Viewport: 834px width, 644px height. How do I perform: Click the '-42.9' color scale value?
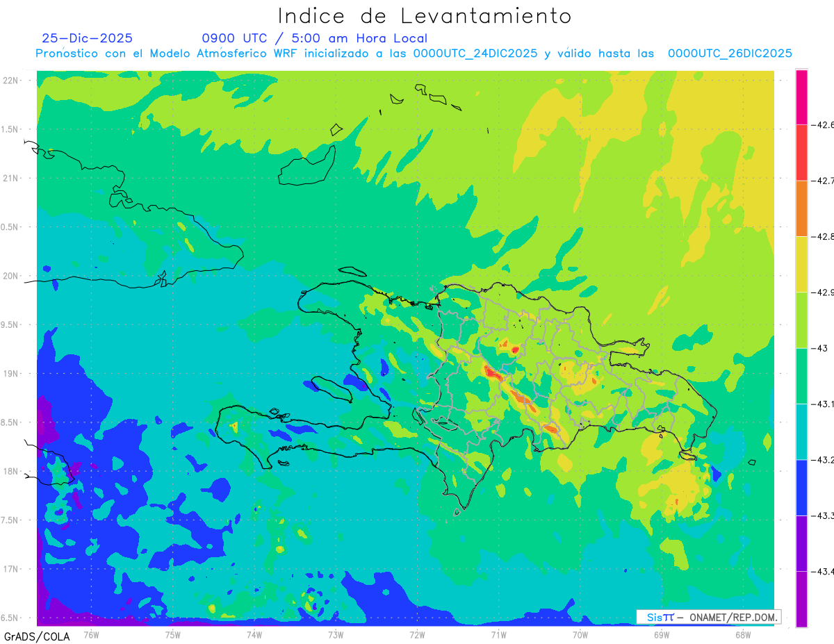(821, 292)
